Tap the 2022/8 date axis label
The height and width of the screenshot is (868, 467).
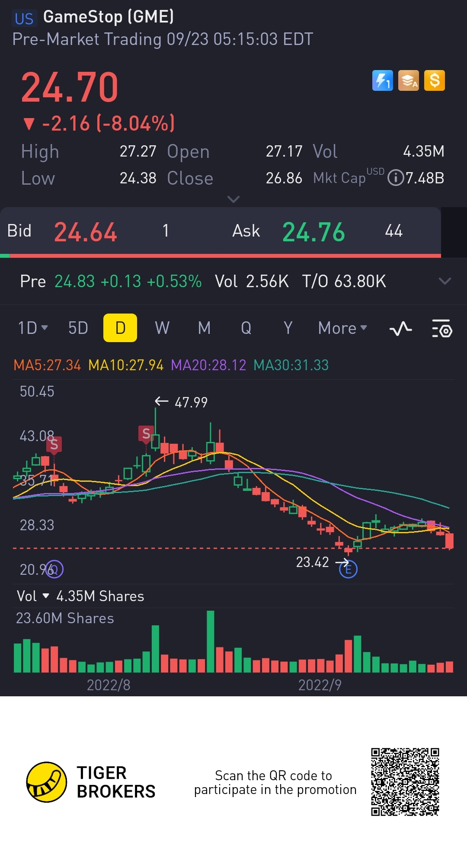click(109, 685)
